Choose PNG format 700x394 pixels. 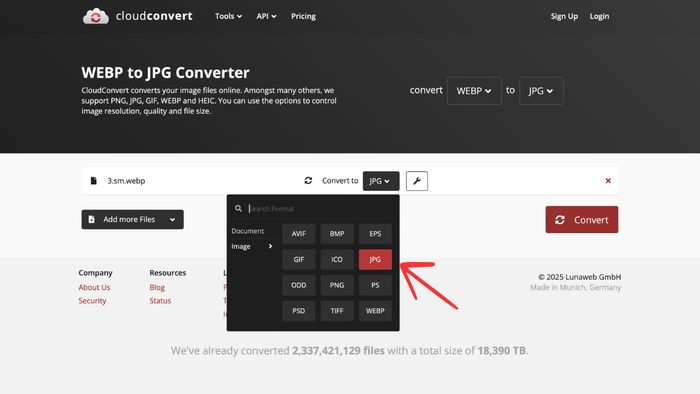337,285
